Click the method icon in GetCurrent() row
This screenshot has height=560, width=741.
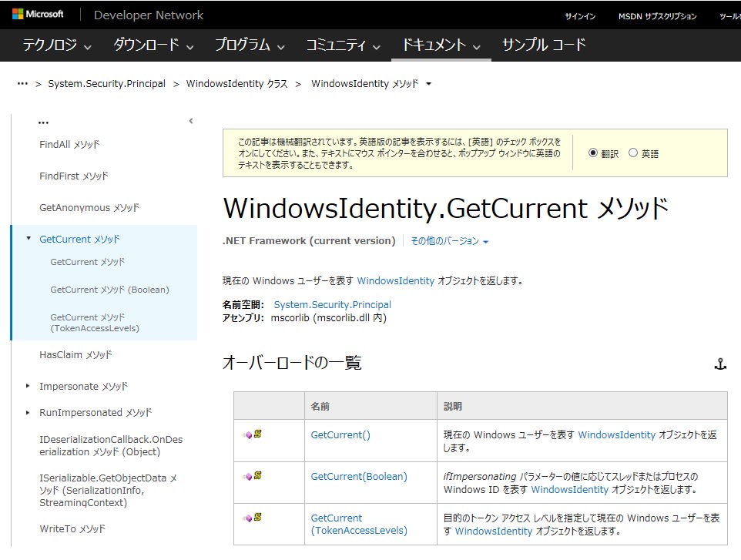(x=253, y=434)
